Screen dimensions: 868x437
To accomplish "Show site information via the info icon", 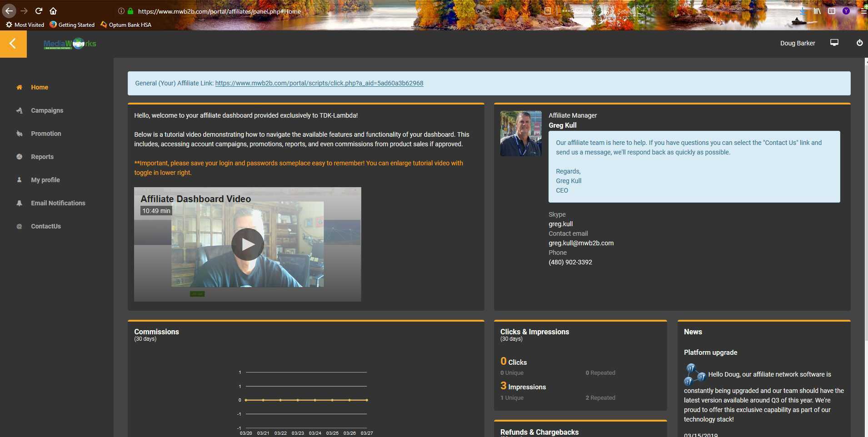I will pos(121,11).
